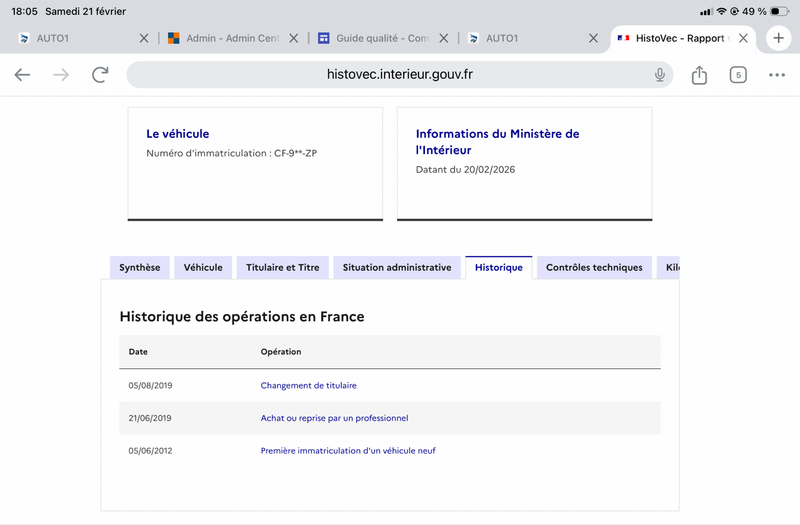
Task: Click the Changement de titulaire operation
Action: coord(308,385)
